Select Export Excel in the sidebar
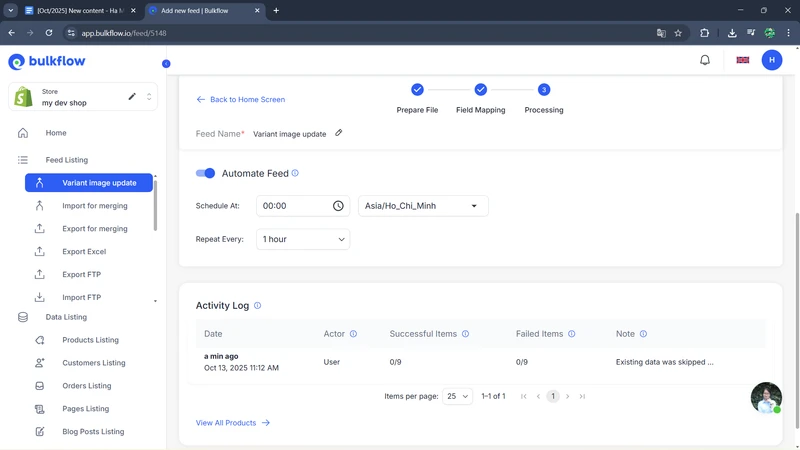The width and height of the screenshot is (800, 450). click(83, 252)
